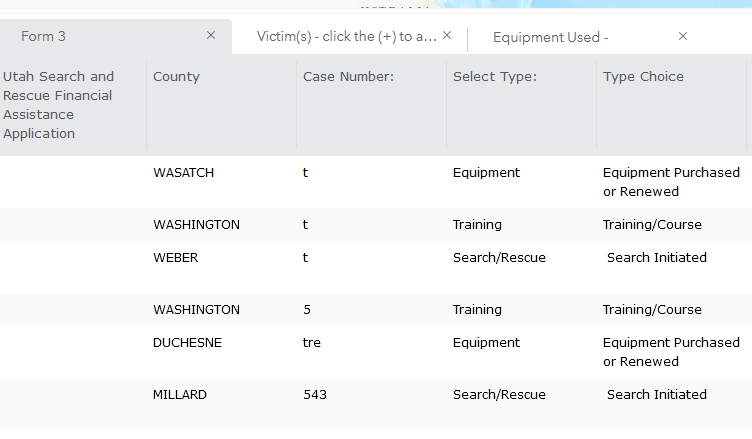Click Equipment type in the WASATCH row
The width and height of the screenshot is (752, 439).
click(x=486, y=173)
